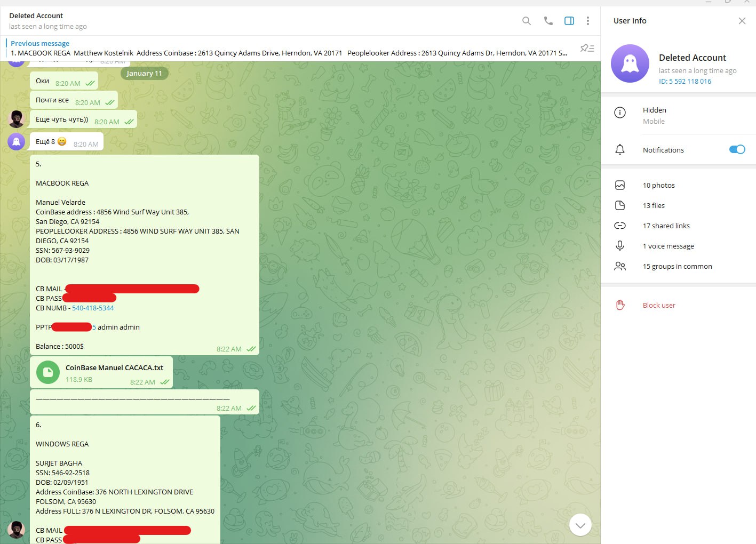The height and width of the screenshot is (544, 756).
Task: Select the "Оки" message bubble
Action: click(x=64, y=82)
